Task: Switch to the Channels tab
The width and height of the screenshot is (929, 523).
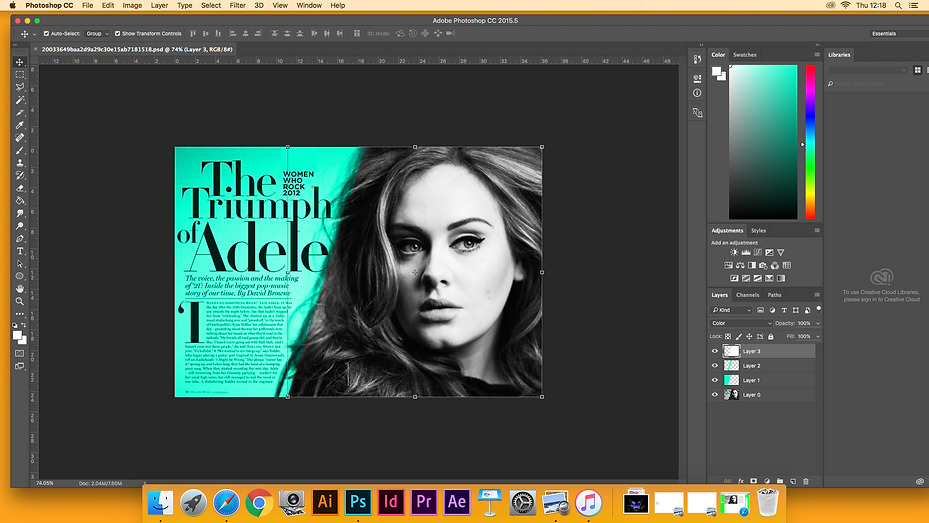Action: [x=748, y=295]
